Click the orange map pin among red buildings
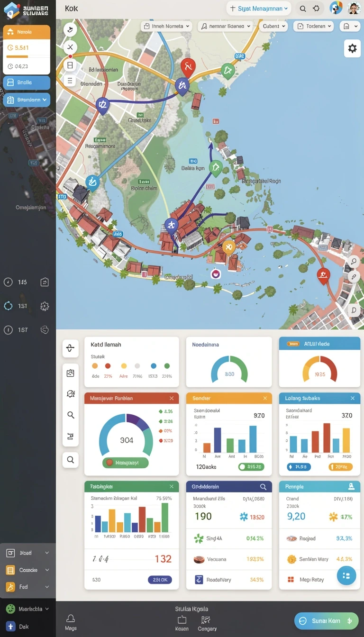Screen dimensions: 364x637 tap(228, 247)
